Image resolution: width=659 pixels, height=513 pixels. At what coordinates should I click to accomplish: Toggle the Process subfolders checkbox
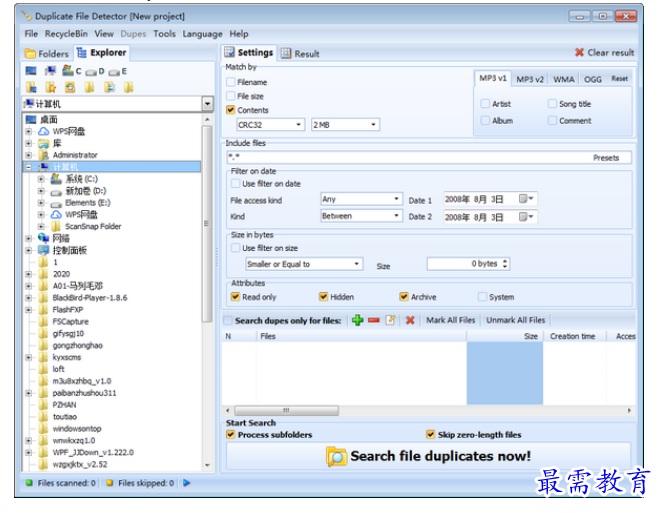point(230,434)
